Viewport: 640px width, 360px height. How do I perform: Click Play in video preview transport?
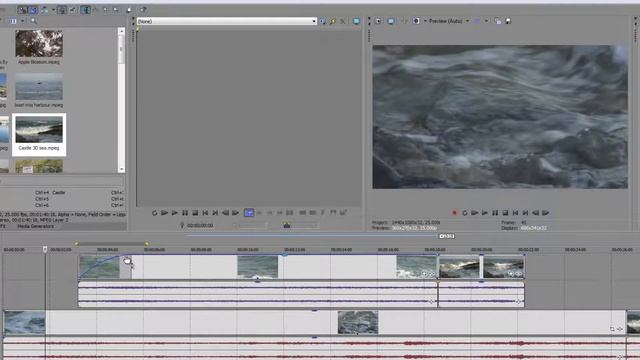(484, 213)
